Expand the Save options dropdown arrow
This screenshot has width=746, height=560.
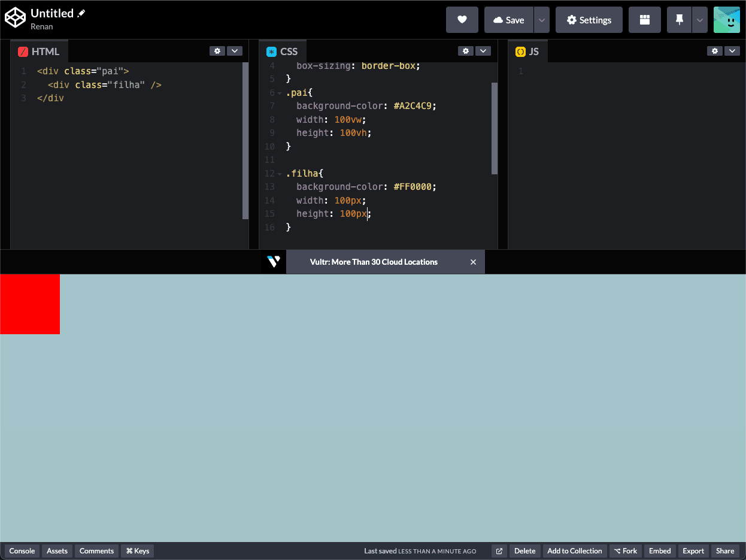click(541, 20)
